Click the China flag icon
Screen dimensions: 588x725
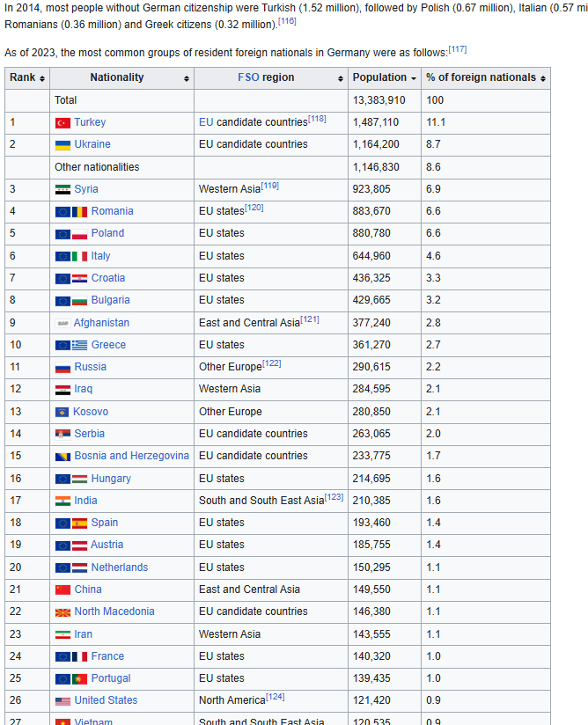[62, 590]
